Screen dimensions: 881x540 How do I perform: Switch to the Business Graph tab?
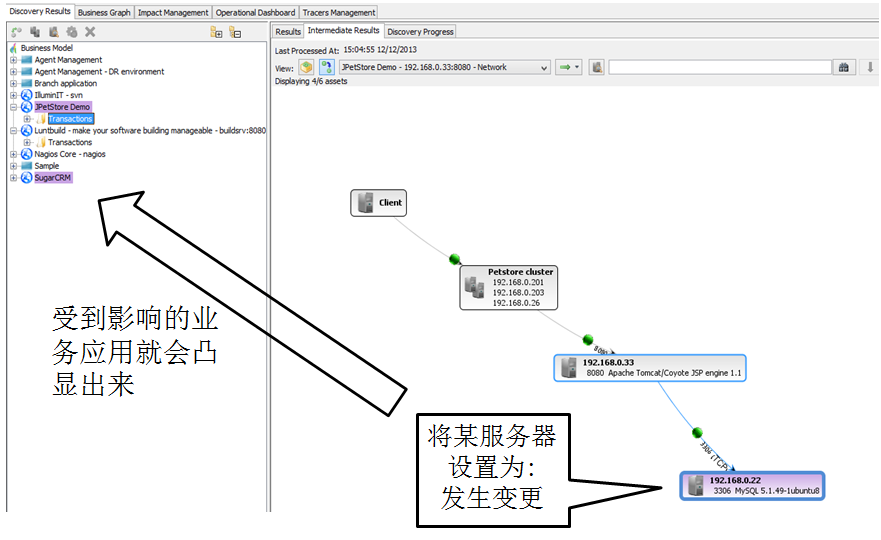tap(104, 13)
